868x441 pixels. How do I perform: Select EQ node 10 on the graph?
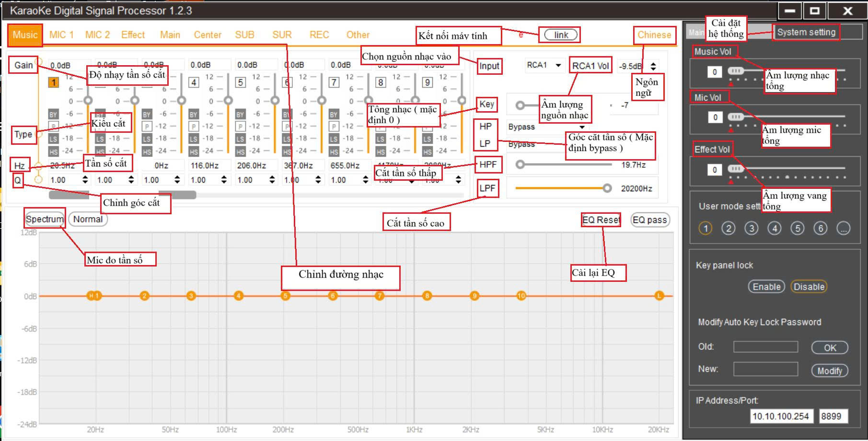pos(521,296)
